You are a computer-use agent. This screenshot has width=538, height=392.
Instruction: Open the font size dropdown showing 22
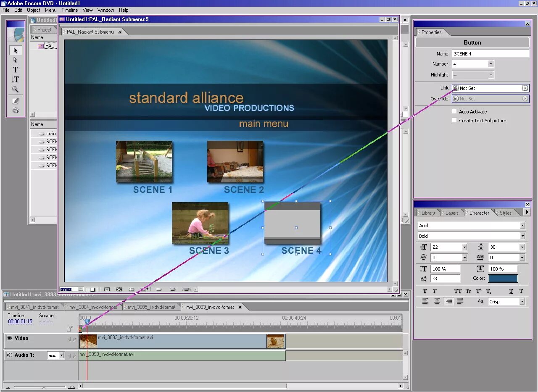click(464, 247)
